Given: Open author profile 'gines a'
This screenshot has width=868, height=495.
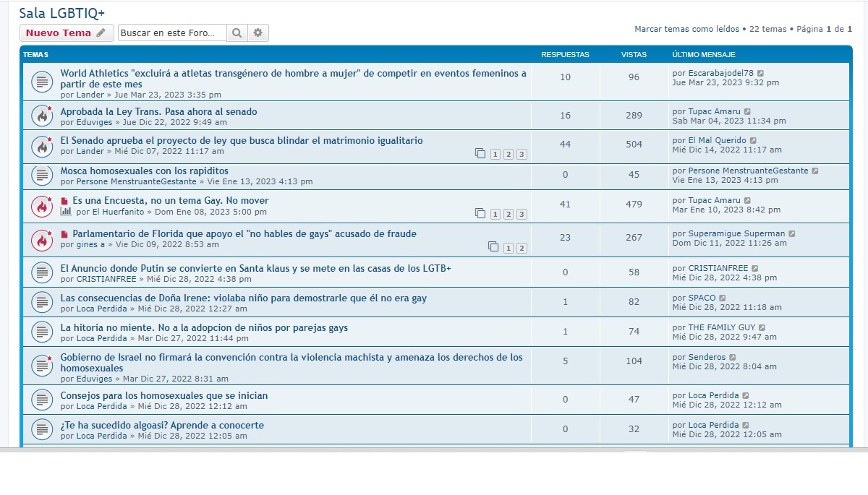Looking at the screenshot, I should (x=90, y=245).
